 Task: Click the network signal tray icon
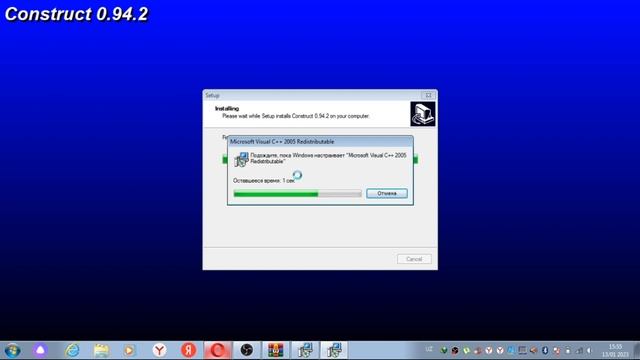579,351
